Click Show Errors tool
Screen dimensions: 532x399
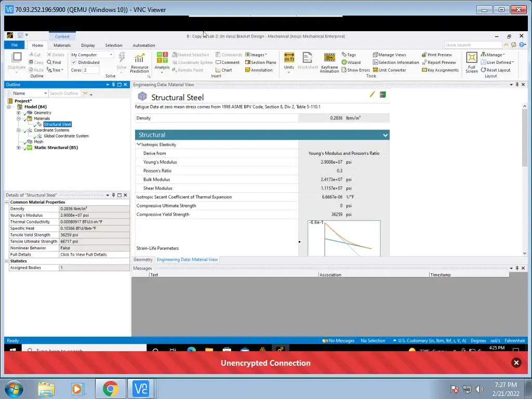[355, 70]
